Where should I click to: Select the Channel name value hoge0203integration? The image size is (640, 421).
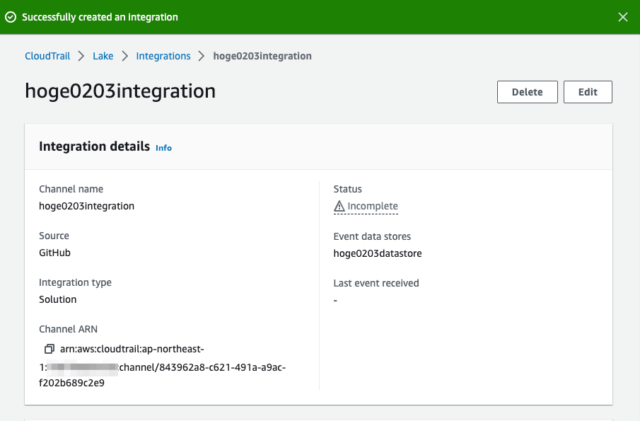tap(87, 206)
